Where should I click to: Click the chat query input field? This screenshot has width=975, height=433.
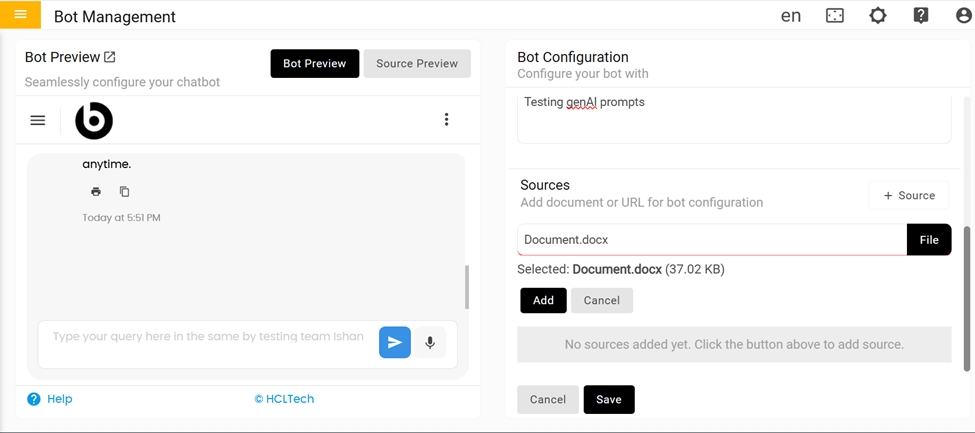pyautogui.click(x=208, y=338)
